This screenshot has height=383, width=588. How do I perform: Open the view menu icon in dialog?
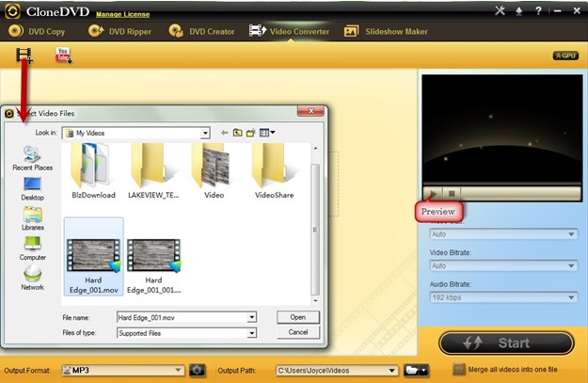(267, 133)
